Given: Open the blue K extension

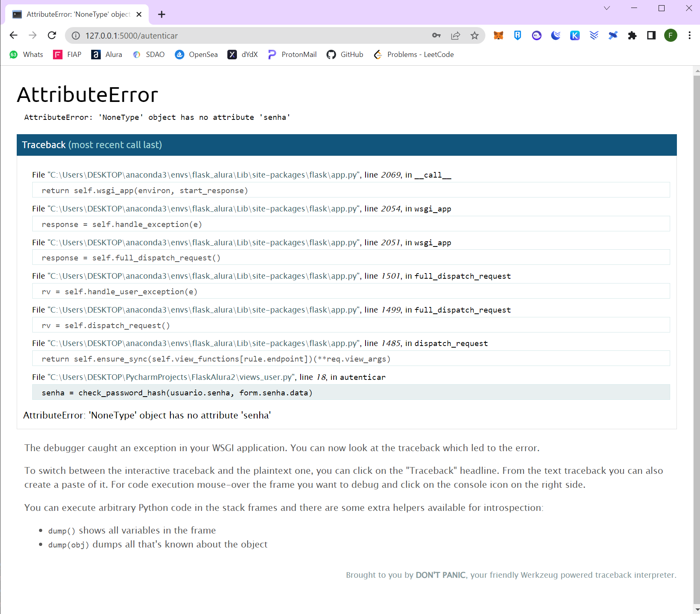Looking at the screenshot, I should coord(575,35).
